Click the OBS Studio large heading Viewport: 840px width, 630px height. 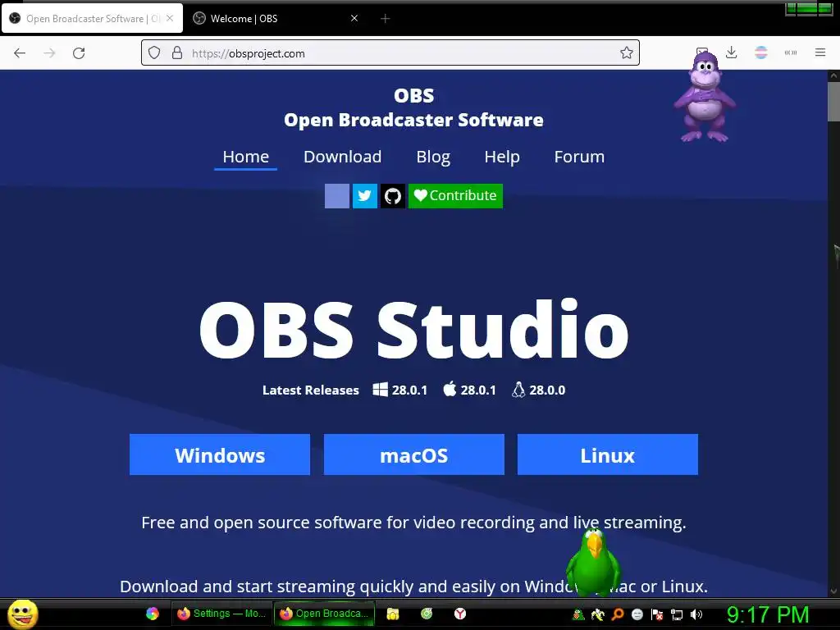click(x=413, y=329)
